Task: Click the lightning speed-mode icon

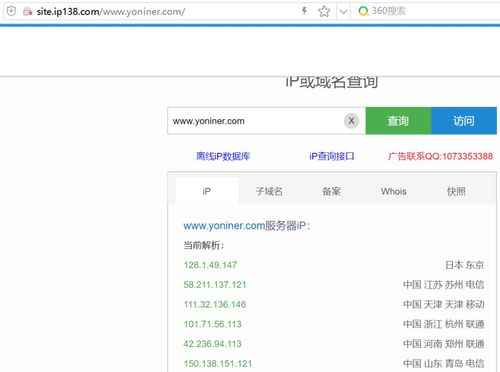Action: (x=304, y=11)
